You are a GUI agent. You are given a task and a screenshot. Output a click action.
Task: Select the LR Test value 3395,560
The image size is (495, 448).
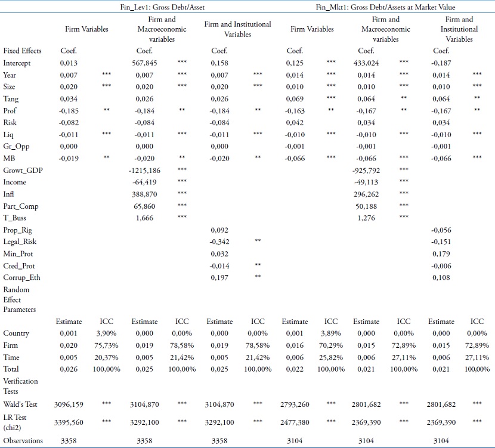tap(69, 422)
